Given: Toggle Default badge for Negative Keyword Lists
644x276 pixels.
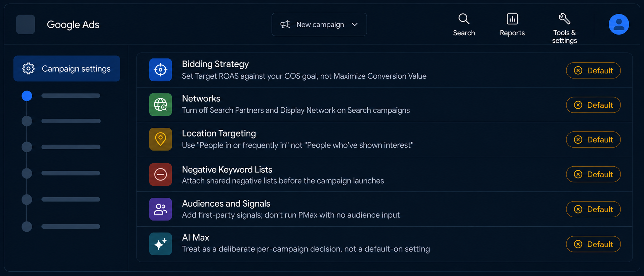Looking at the screenshot, I should 593,174.
